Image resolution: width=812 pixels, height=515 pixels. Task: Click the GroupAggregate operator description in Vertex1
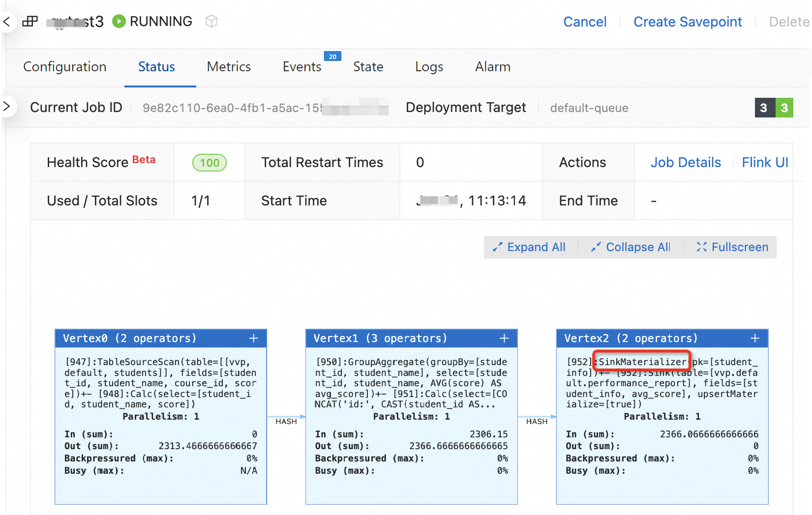click(411, 383)
